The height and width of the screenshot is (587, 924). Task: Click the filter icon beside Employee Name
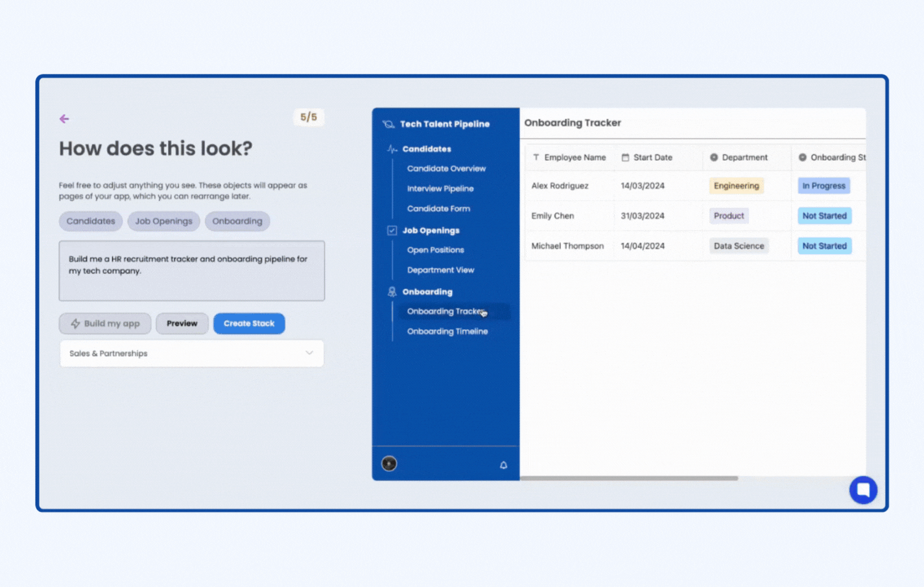click(536, 157)
